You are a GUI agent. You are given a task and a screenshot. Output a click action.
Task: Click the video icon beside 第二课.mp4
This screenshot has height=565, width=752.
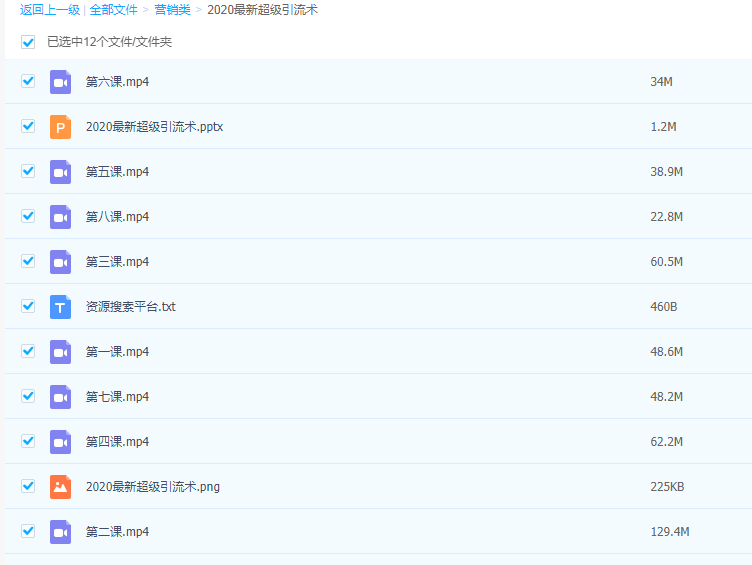[61, 532]
